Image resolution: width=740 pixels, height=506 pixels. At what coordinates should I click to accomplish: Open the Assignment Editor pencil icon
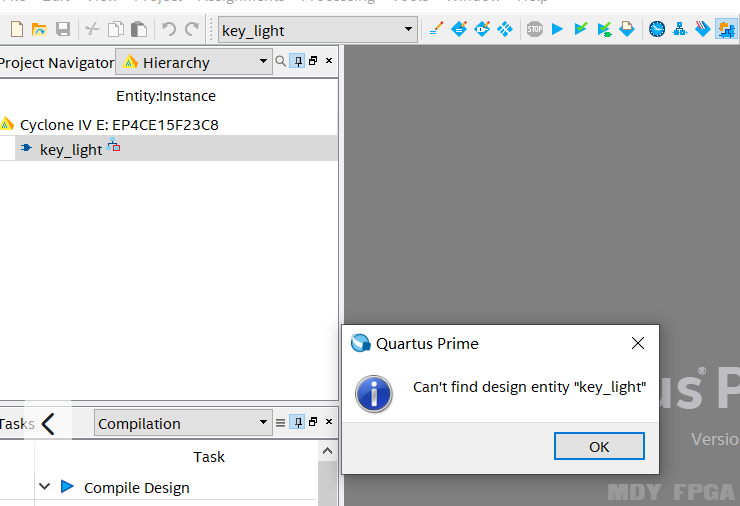click(x=436, y=30)
